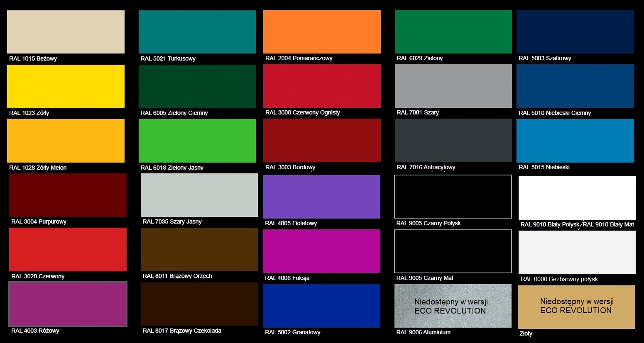
Task: Pick the chocolate brown RAL 8017 swatch
Action: coord(199,304)
